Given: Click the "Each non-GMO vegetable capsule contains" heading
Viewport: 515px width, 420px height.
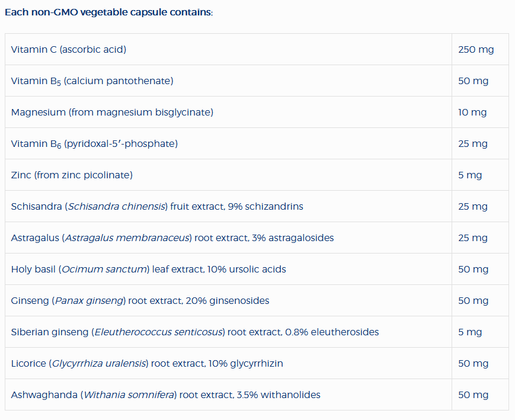Looking at the screenshot, I should (108, 12).
